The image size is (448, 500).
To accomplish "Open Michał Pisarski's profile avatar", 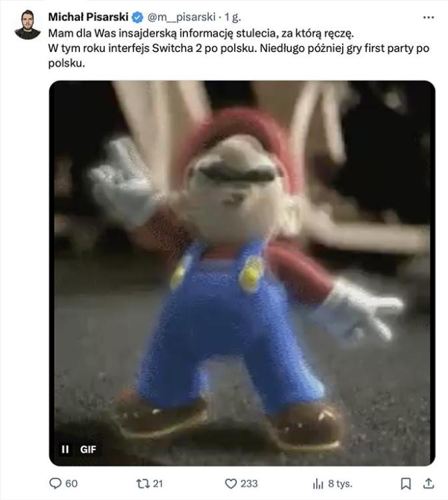I will [x=27, y=25].
